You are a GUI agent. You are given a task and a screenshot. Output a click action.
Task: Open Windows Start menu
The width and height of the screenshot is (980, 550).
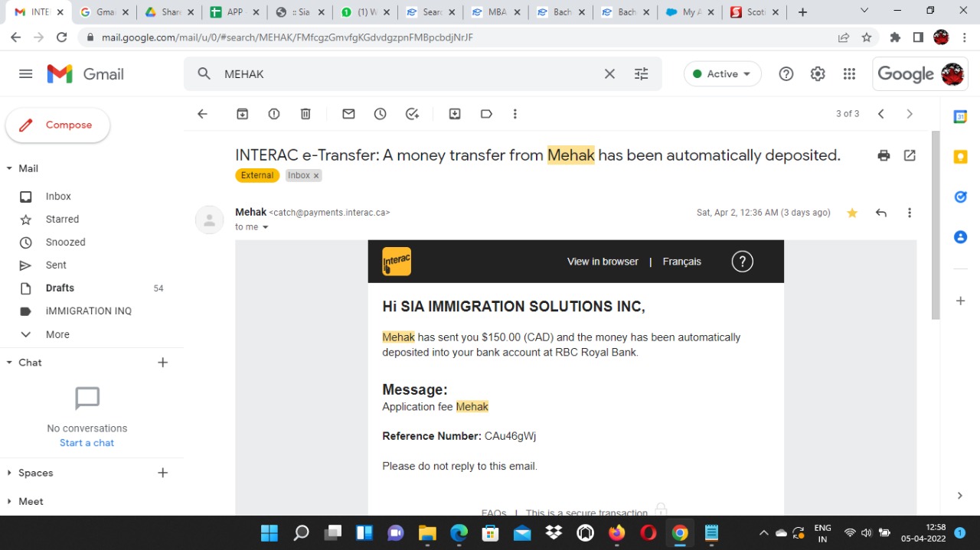[269, 533]
